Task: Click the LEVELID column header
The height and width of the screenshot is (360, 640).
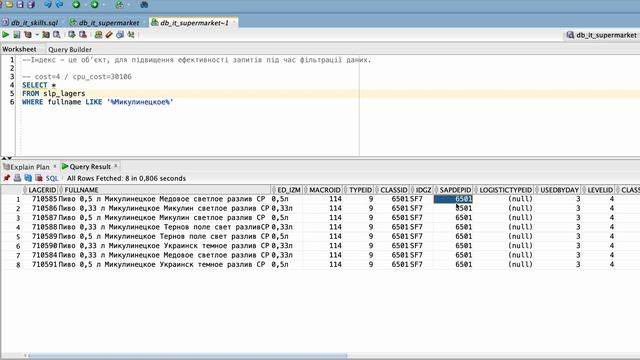Action: [x=598, y=190]
